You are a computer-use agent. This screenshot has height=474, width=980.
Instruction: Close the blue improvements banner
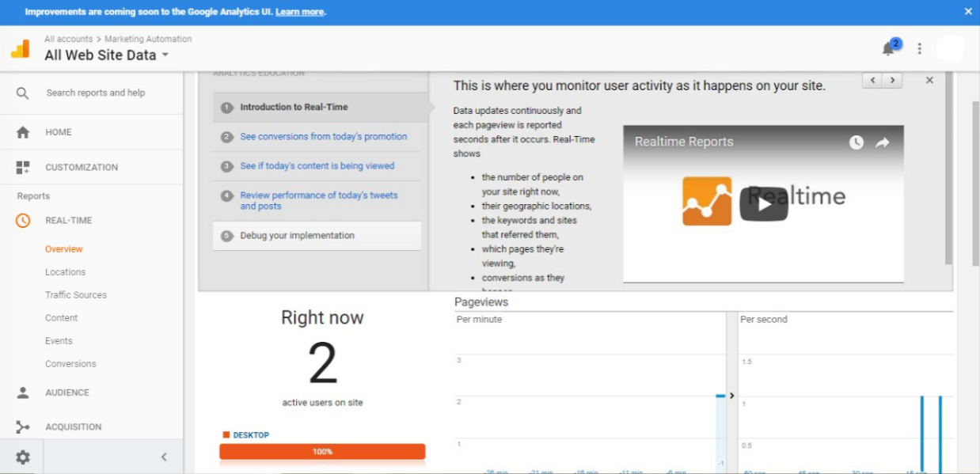[968, 12]
